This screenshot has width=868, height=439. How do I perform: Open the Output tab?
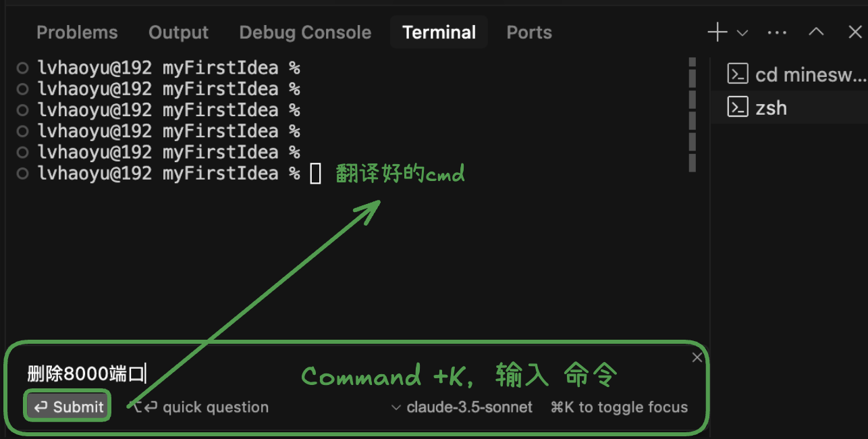pyautogui.click(x=178, y=32)
